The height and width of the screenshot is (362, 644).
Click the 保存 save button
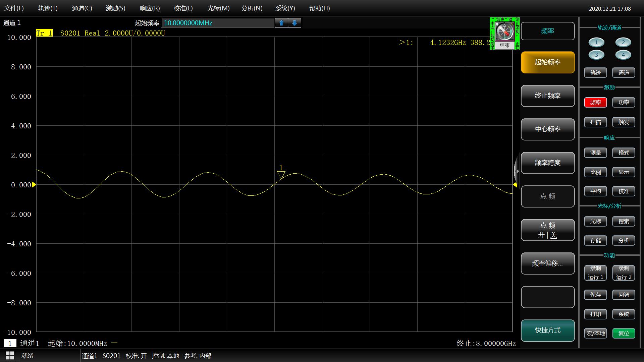pyautogui.click(x=595, y=295)
